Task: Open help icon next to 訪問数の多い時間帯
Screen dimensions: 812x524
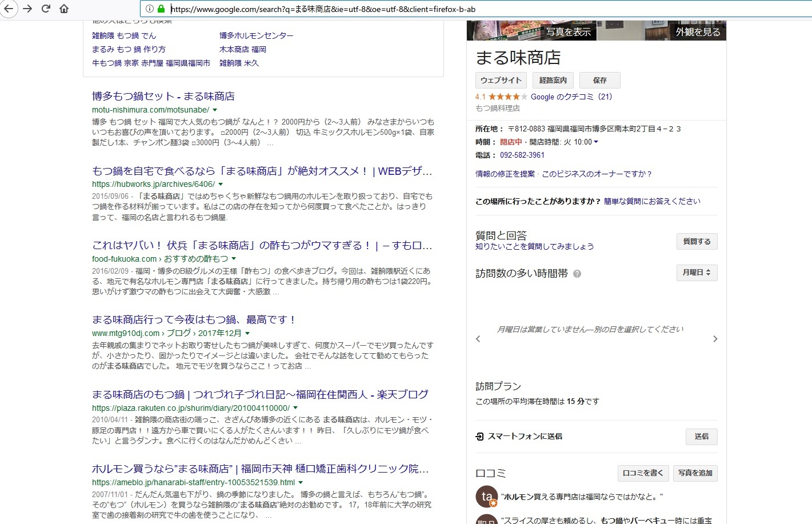Action: point(577,274)
